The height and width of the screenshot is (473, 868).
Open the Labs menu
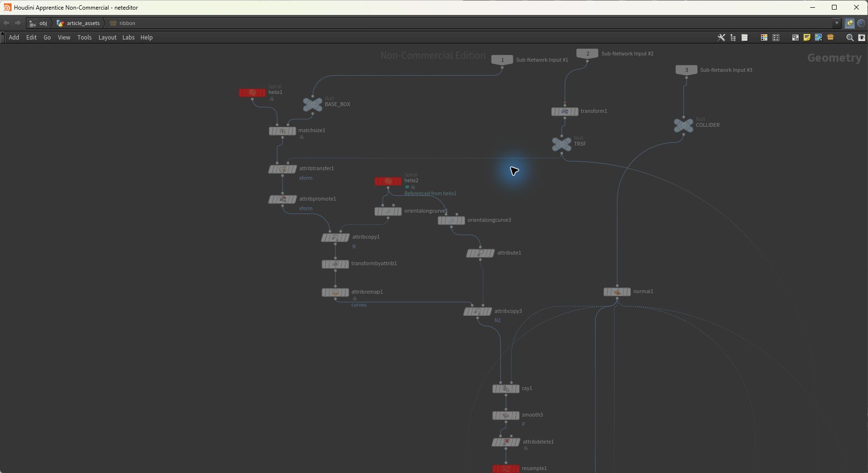[128, 38]
